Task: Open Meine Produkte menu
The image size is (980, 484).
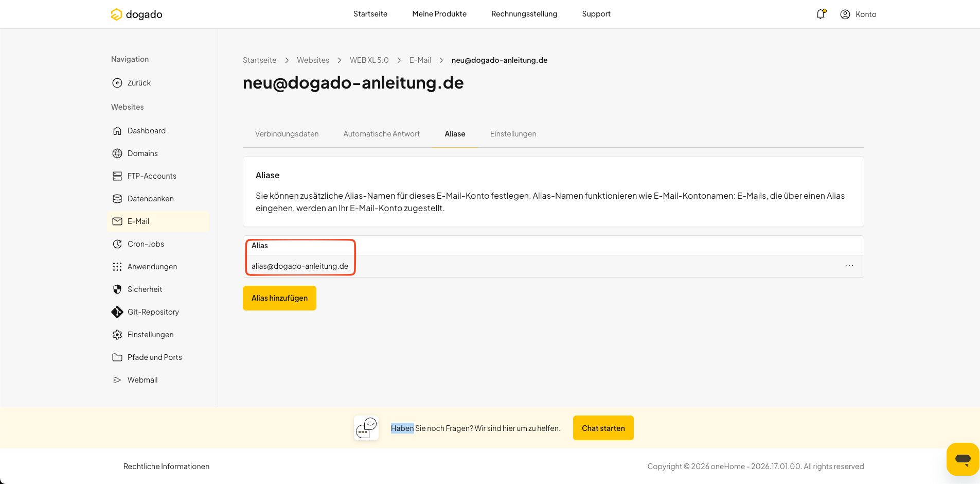Action: [439, 14]
